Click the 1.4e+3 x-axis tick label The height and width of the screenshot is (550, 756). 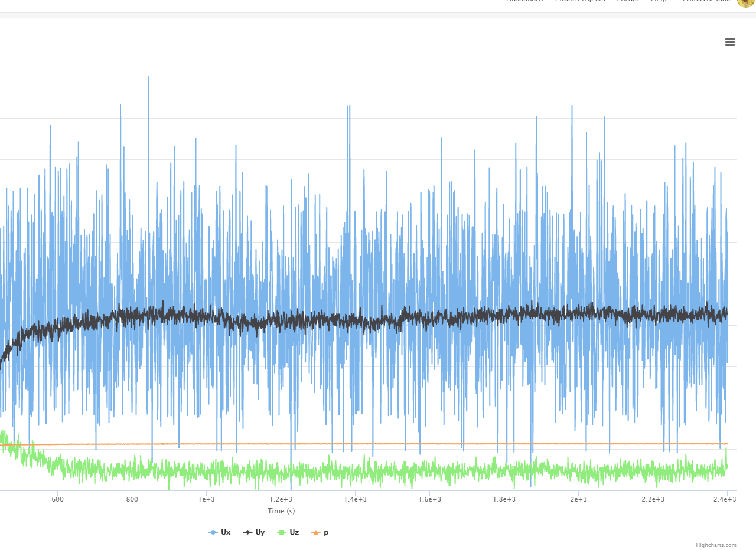355,499
